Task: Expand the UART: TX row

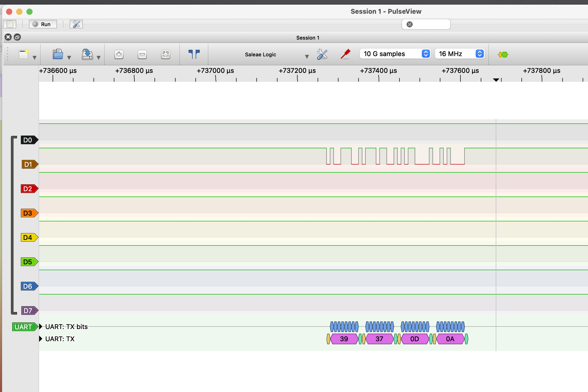Action: click(x=41, y=339)
